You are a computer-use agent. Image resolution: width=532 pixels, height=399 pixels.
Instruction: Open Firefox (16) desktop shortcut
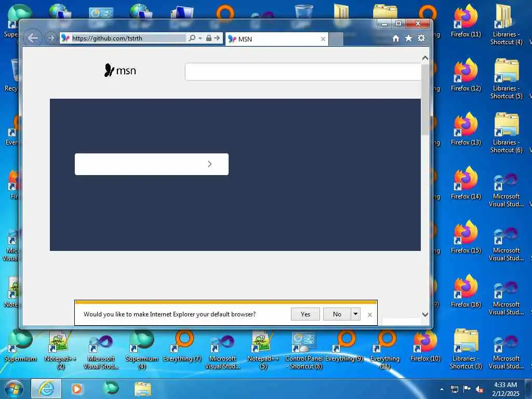[466, 291]
